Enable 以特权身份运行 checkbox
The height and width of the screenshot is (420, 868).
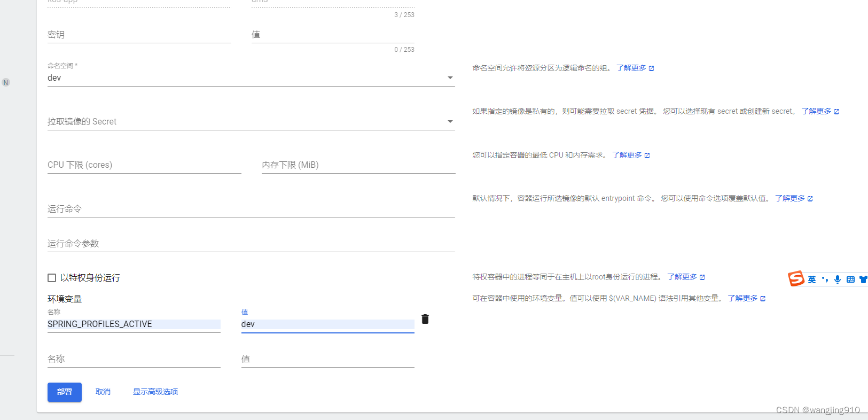52,278
